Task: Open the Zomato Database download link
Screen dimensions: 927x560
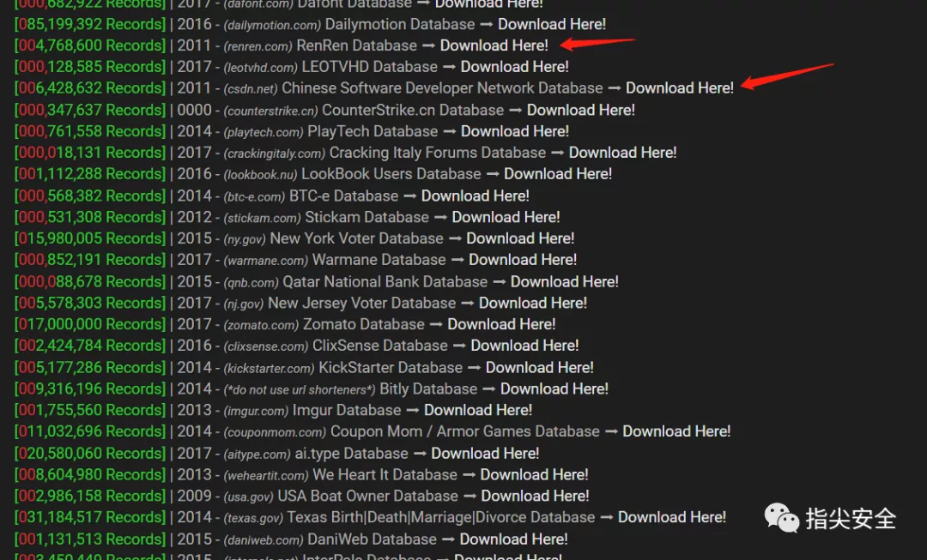Action: pyautogui.click(x=501, y=323)
